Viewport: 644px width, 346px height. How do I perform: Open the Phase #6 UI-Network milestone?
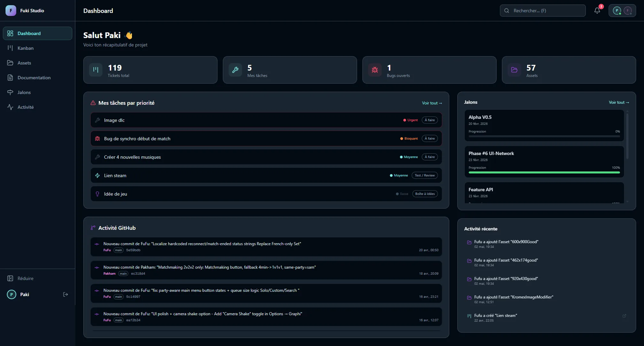(x=544, y=162)
